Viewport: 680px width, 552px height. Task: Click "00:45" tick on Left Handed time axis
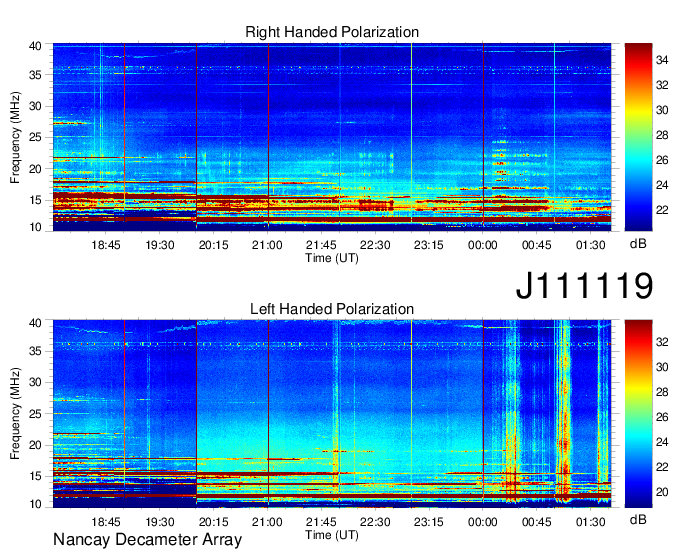click(536, 522)
